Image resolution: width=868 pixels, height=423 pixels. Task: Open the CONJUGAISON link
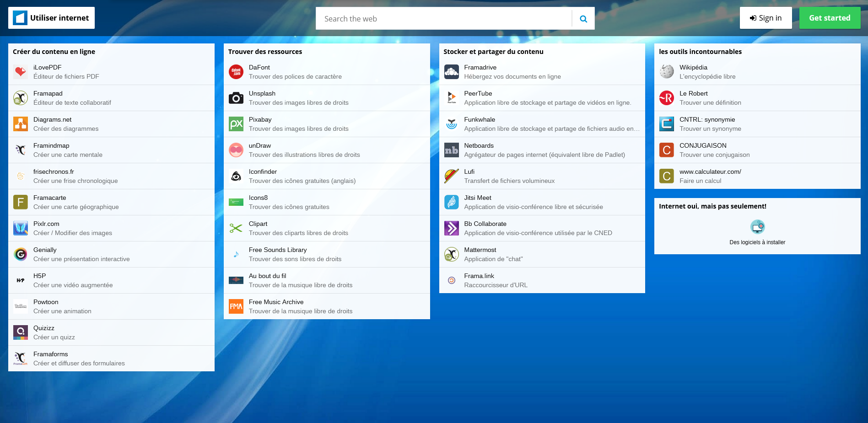click(757, 150)
